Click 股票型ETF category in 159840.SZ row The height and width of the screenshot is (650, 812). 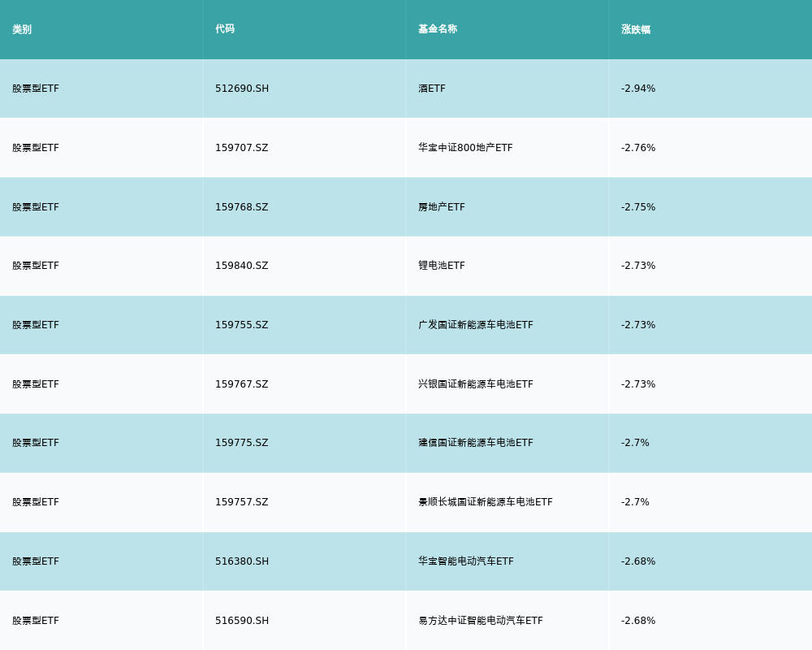click(36, 266)
